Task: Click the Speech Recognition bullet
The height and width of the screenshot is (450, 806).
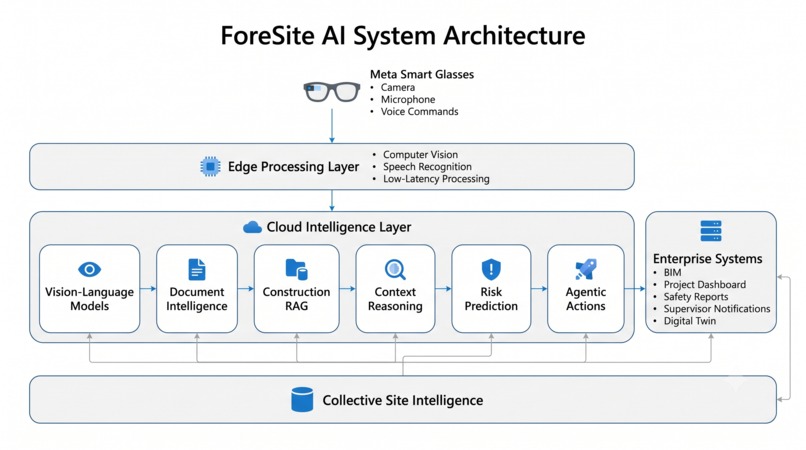Action: 427,167
